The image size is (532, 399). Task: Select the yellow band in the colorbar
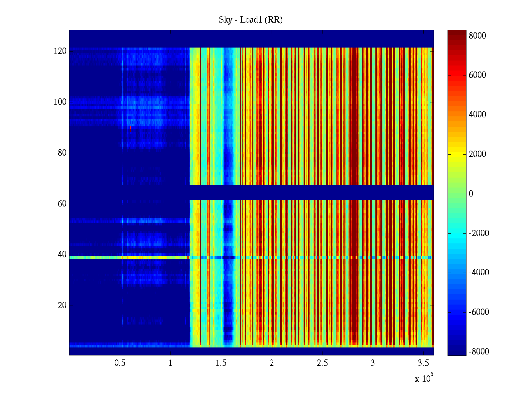tap(457, 154)
